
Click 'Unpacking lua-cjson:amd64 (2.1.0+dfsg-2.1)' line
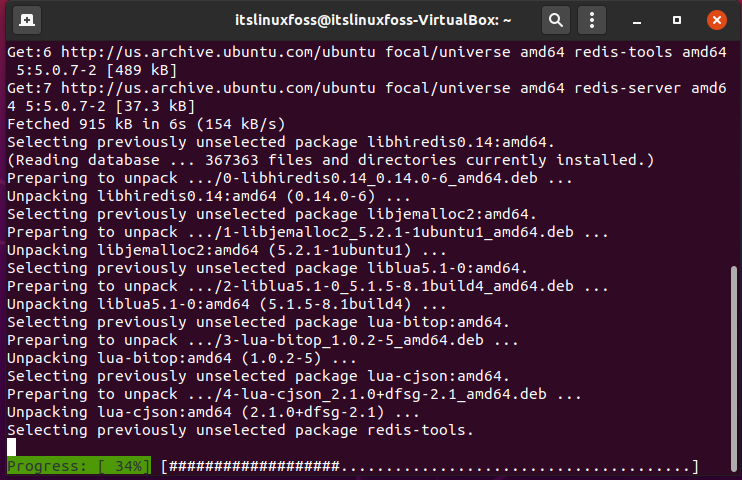pyautogui.click(x=213, y=412)
